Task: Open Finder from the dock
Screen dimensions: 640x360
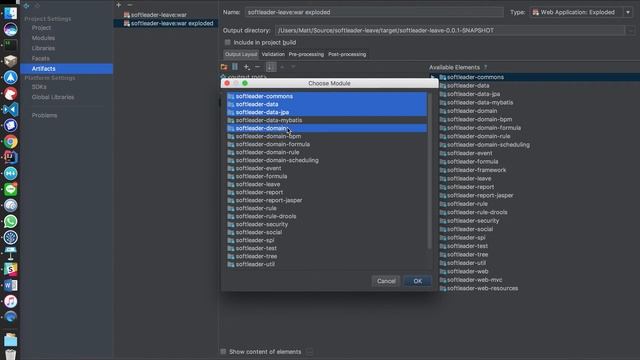Action: pos(11,13)
